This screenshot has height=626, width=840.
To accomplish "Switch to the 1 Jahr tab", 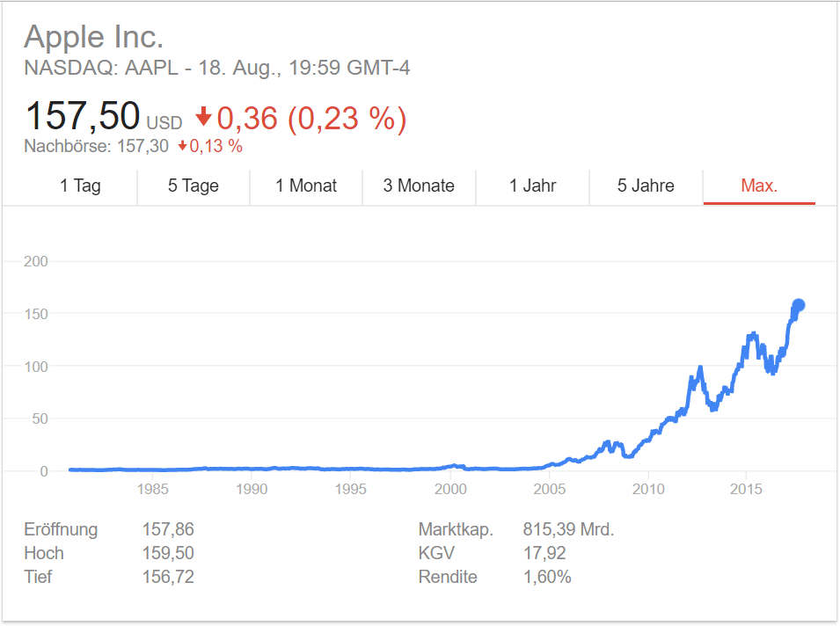I will (x=532, y=186).
